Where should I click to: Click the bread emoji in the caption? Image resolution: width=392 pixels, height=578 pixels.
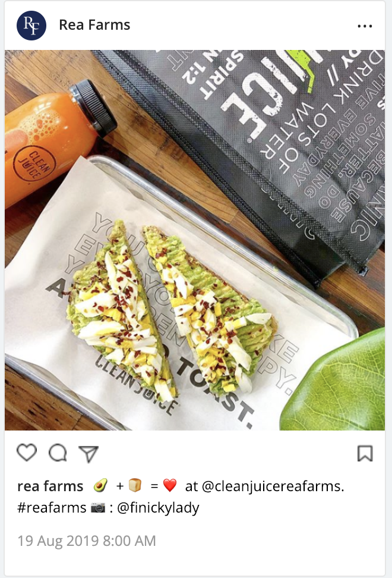(x=135, y=485)
